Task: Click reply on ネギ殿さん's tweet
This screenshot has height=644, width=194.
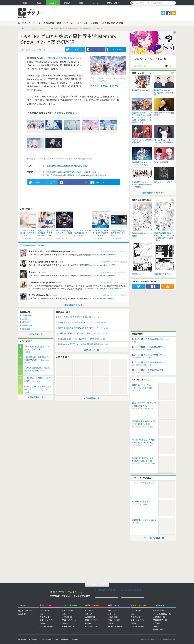Action: [104, 251]
